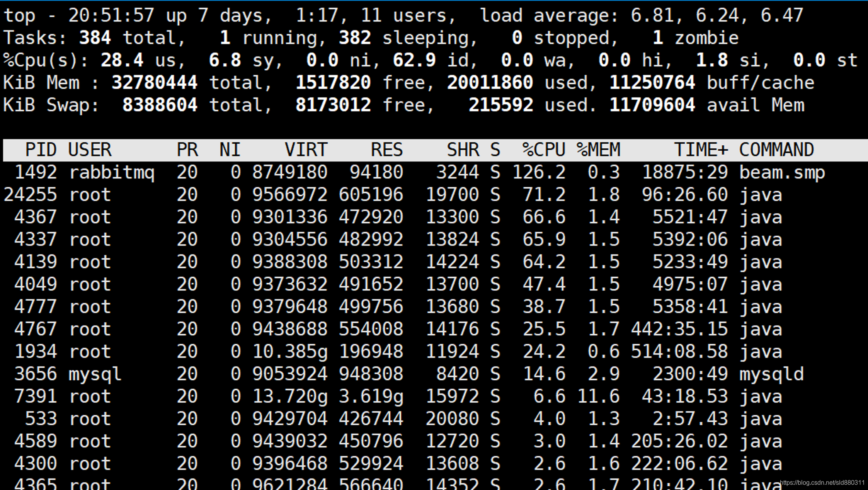868x490 pixels.
Task: Click RES value 3.619g
Action: (x=371, y=396)
